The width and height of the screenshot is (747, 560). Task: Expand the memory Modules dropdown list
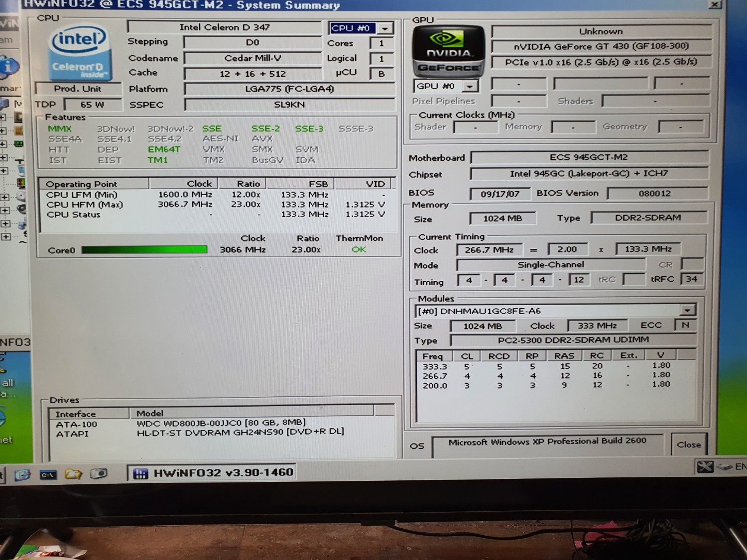(x=687, y=311)
